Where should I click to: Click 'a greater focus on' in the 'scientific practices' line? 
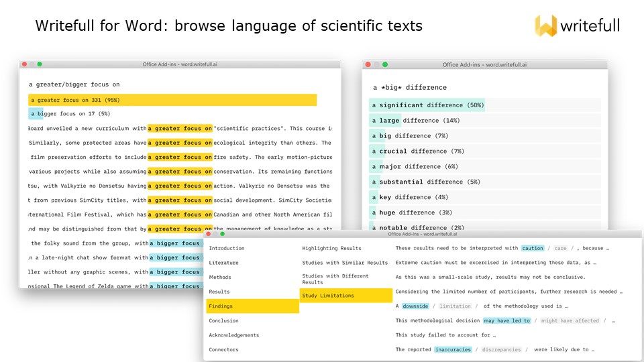coord(180,129)
